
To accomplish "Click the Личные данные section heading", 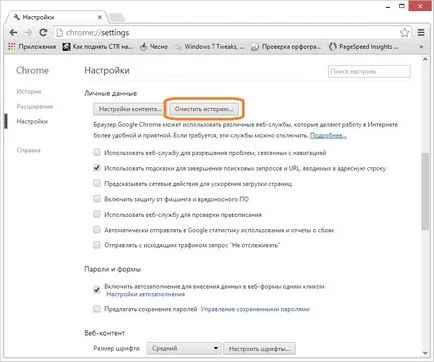I will 111,94.
